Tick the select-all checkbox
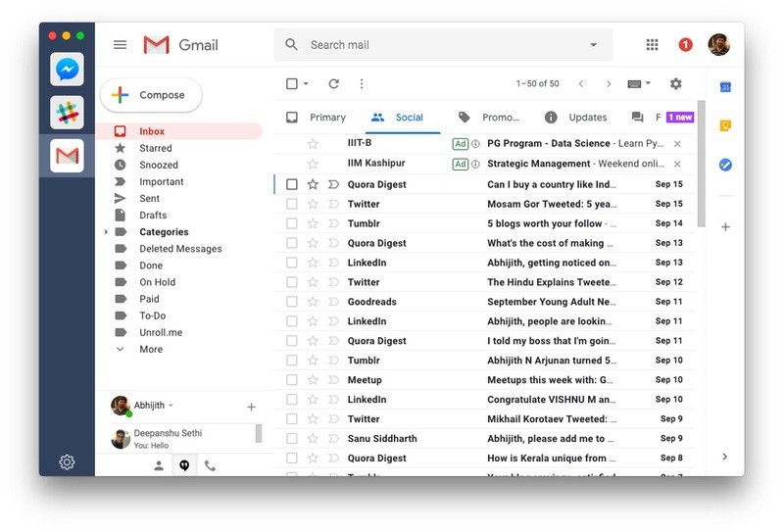The height and width of the screenshot is (532, 784). (292, 83)
